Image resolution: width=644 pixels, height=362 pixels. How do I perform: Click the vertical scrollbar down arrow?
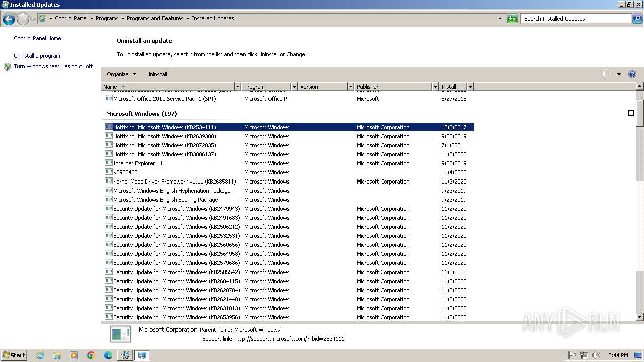click(x=640, y=317)
